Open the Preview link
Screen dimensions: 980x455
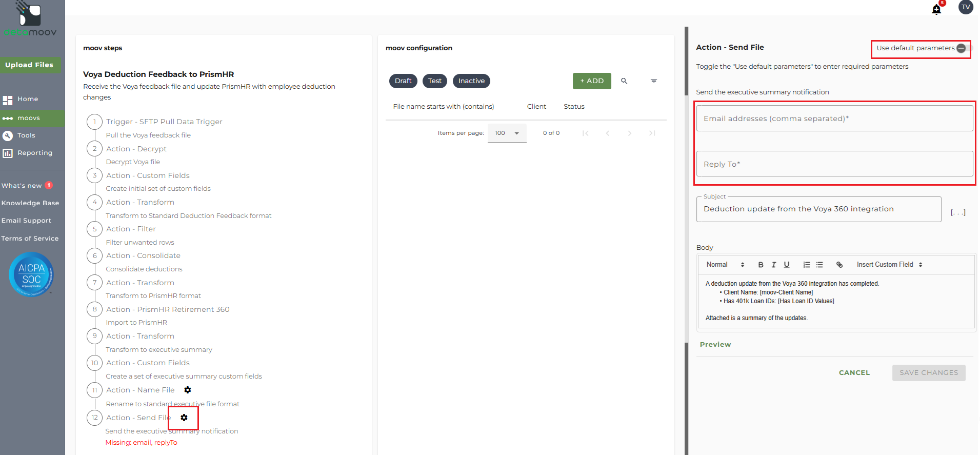click(x=715, y=345)
